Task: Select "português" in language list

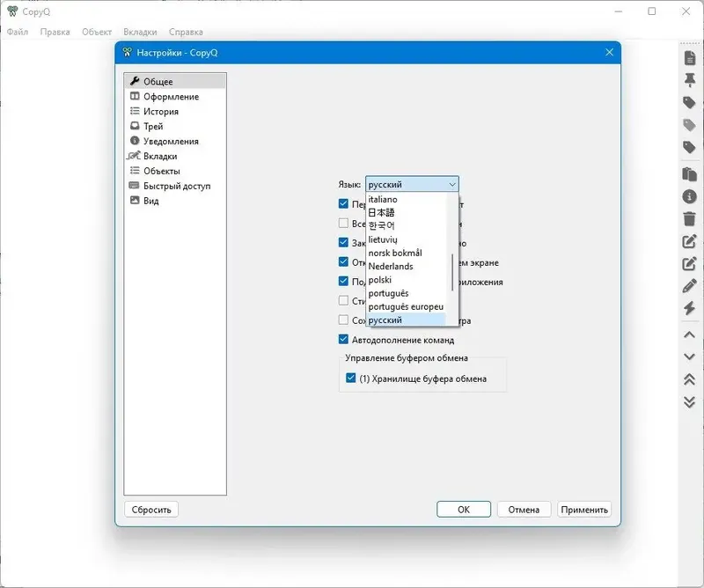Action: pyautogui.click(x=407, y=293)
